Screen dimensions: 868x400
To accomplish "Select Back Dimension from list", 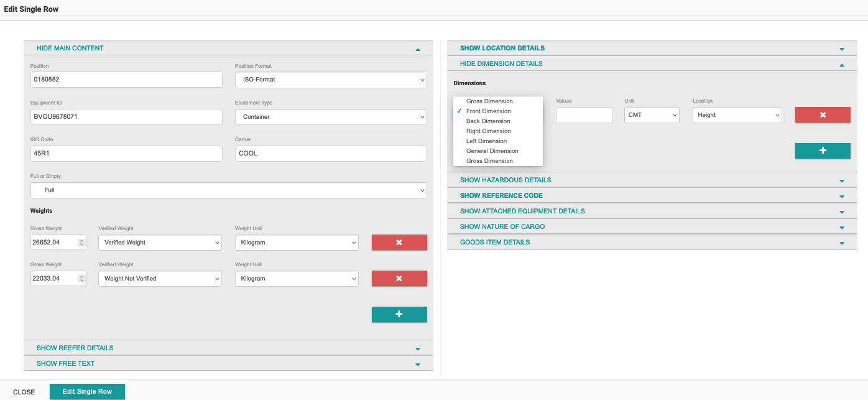I will pos(488,121).
